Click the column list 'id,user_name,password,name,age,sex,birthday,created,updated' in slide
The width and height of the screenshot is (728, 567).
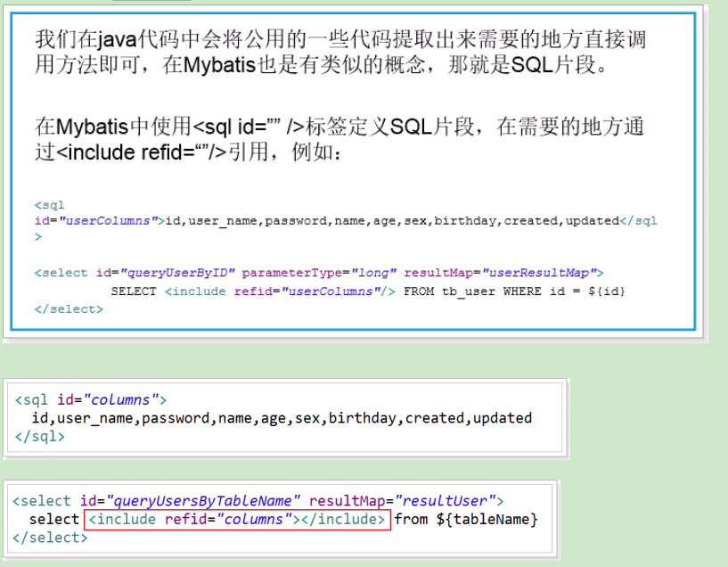(392, 221)
